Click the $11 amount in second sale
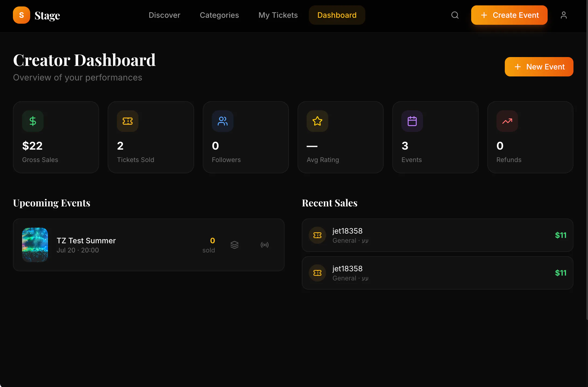This screenshot has height=387, width=588. 561,273
